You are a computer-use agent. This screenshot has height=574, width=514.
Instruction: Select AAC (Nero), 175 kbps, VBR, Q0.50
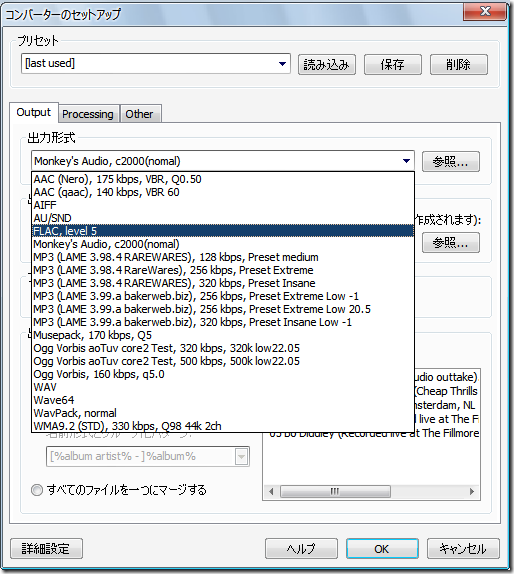pyautogui.click(x=223, y=179)
